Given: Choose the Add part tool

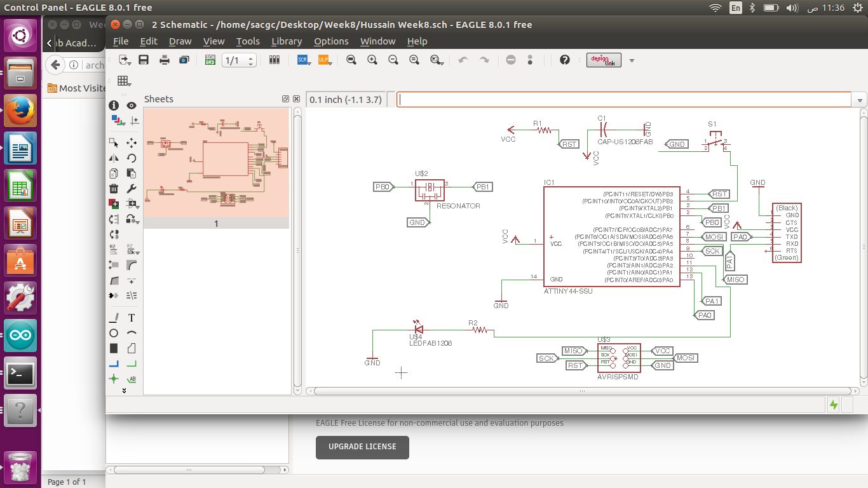Looking at the screenshot, I should point(114,204).
